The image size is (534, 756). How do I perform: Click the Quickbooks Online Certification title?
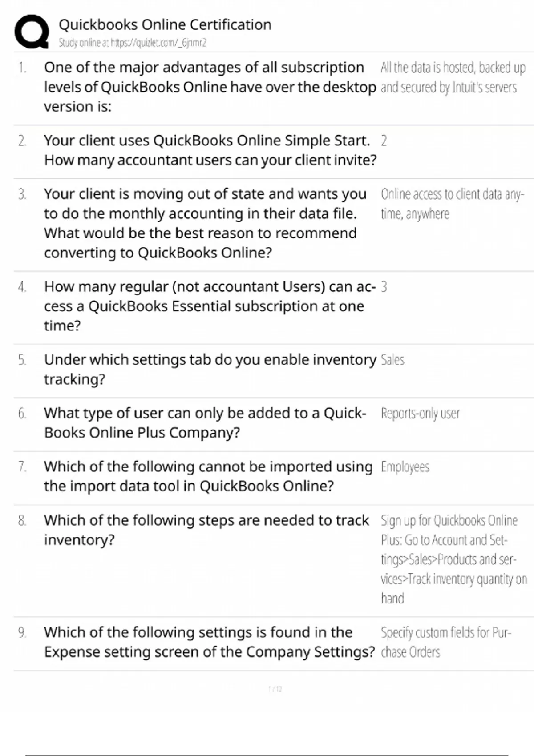pyautogui.click(x=165, y=24)
